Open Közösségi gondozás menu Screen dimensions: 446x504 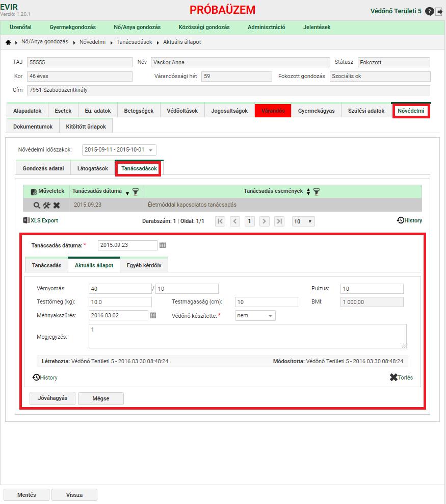[x=204, y=28]
